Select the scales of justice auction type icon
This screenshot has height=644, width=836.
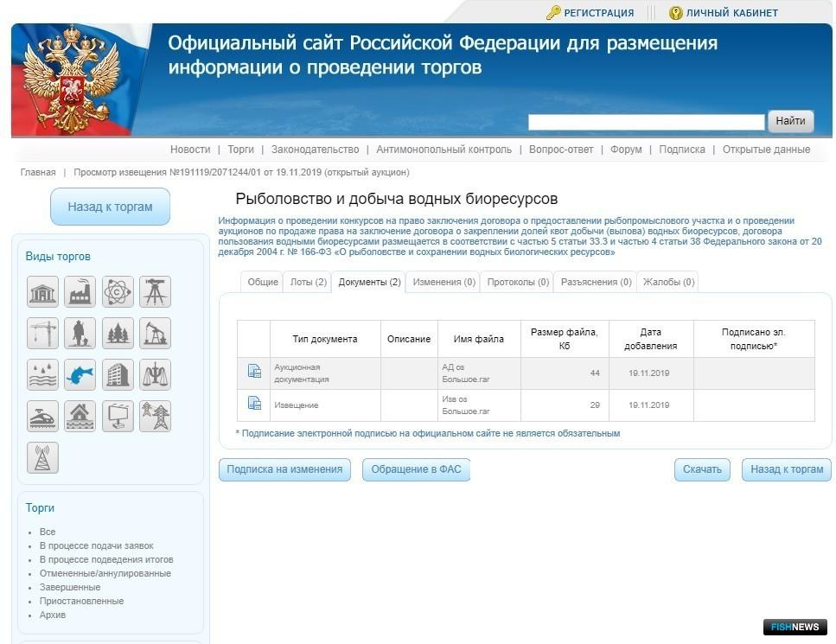coord(155,375)
